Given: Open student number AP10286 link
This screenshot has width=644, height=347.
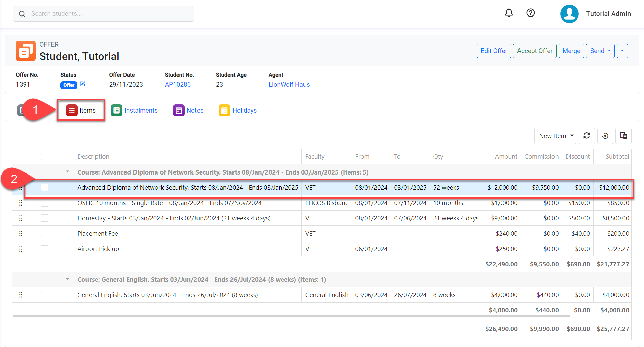Looking at the screenshot, I should point(178,85).
